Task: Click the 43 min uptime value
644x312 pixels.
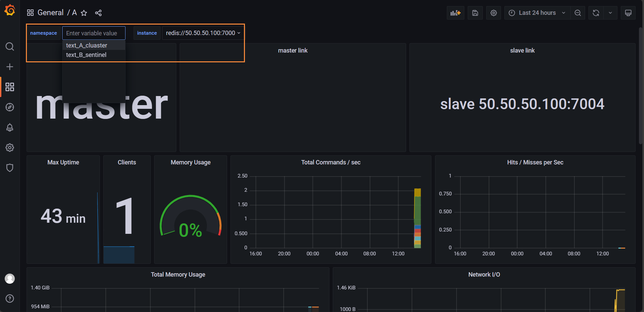Action: (63, 216)
